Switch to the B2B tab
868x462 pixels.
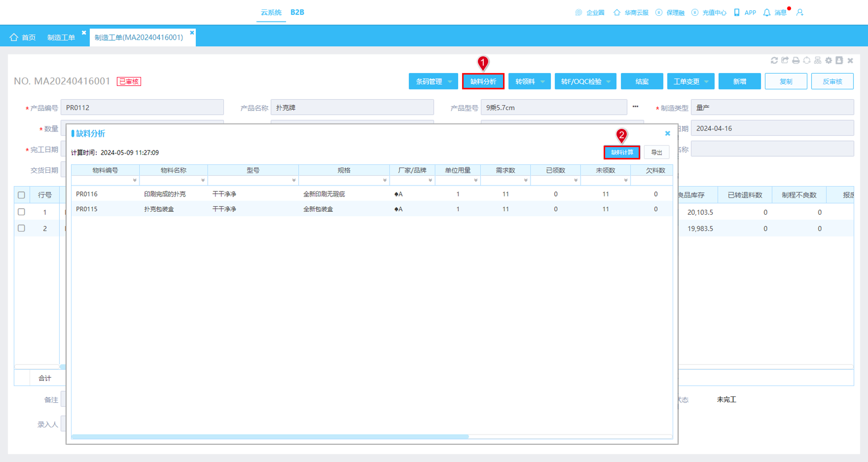coord(297,12)
